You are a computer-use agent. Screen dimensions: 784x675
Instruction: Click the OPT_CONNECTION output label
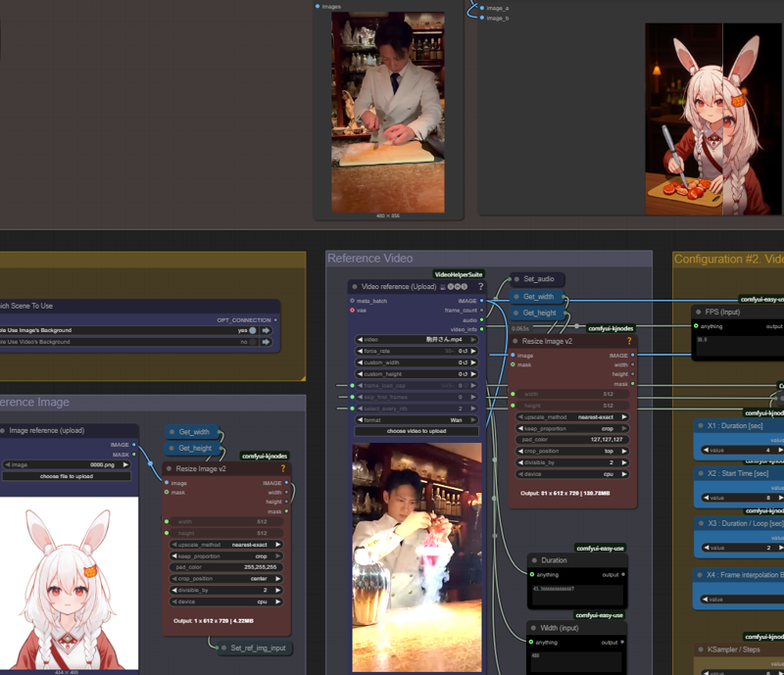(243, 320)
